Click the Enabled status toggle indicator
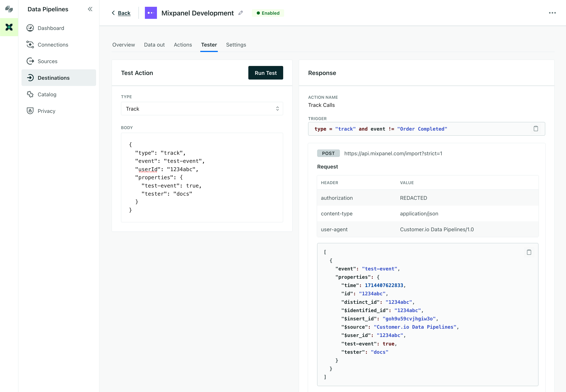Screen dimensions: 566x392 point(268,13)
